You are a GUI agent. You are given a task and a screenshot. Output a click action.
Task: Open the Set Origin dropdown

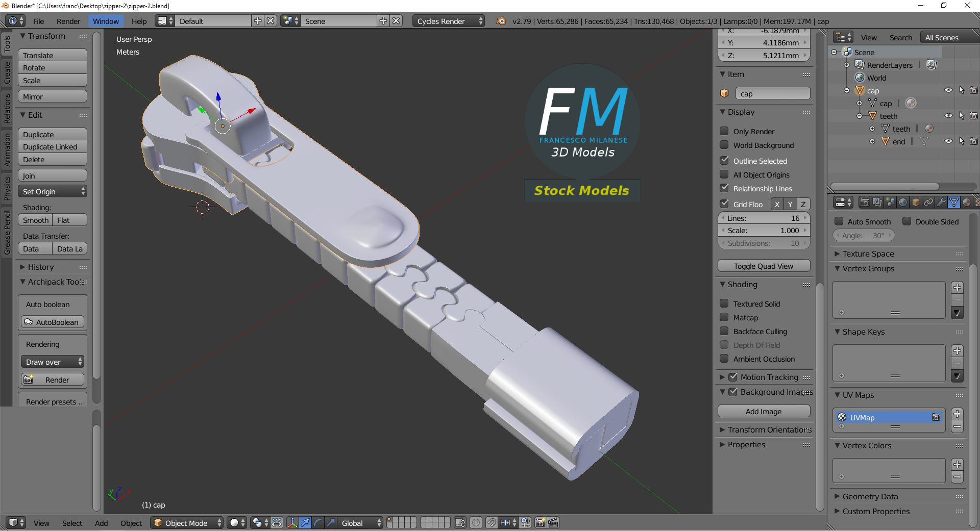[53, 191]
